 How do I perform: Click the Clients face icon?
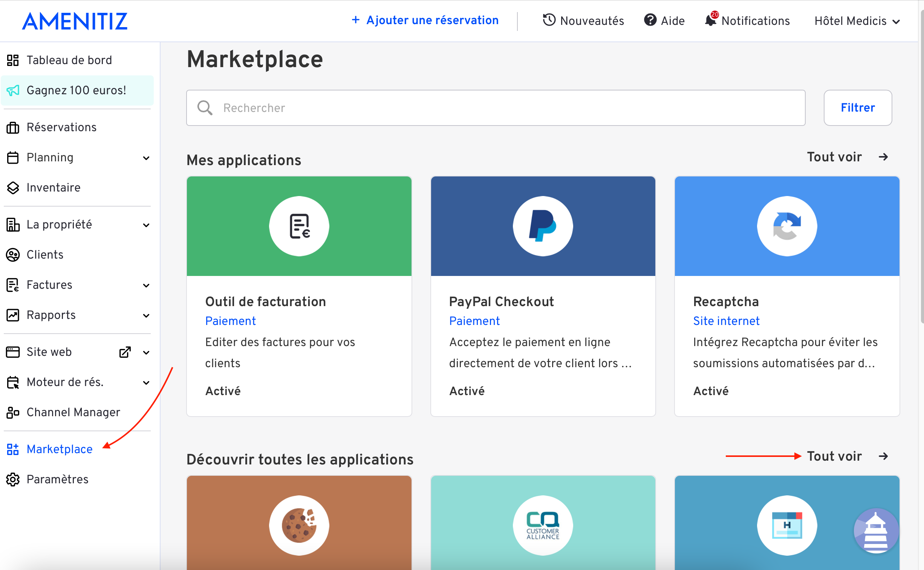pyautogui.click(x=13, y=255)
